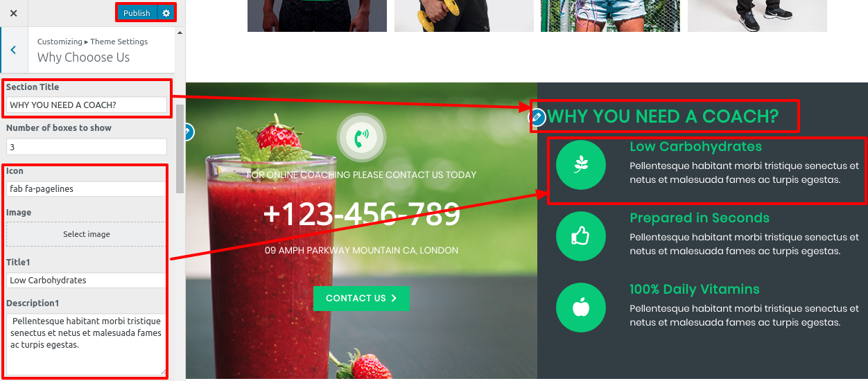Click the pencil edit shortcut beside the heading
Viewport: 868px width, 381px height.
(537, 117)
